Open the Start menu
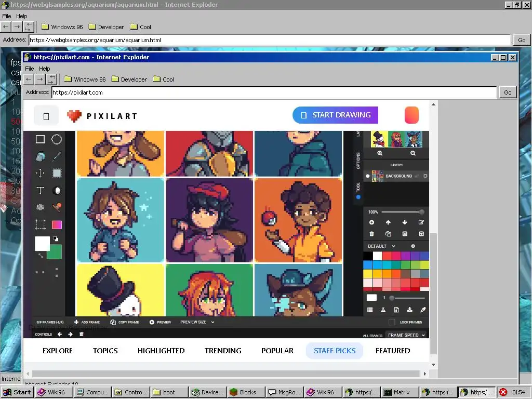Image resolution: width=532 pixels, height=399 pixels. pyautogui.click(x=17, y=392)
